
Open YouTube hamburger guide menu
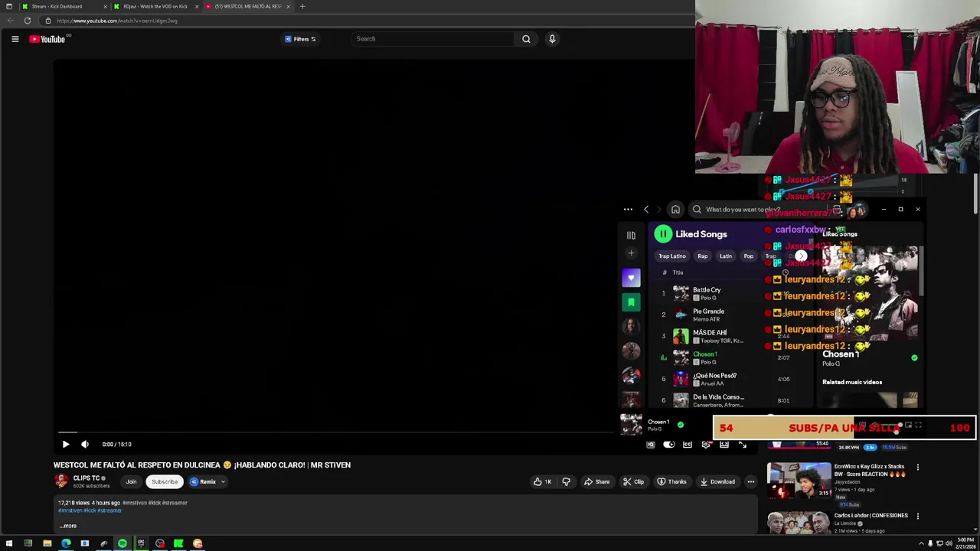[15, 39]
